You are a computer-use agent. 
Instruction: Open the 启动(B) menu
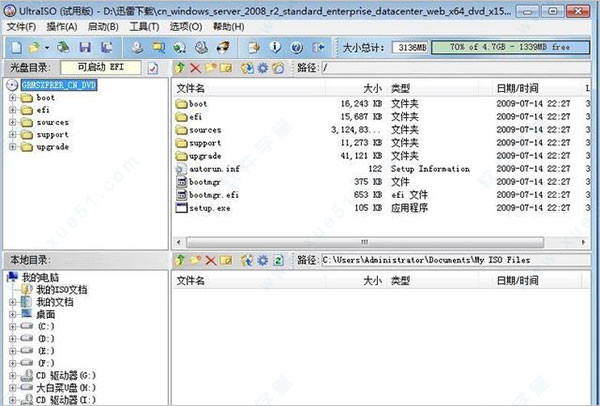(x=102, y=25)
